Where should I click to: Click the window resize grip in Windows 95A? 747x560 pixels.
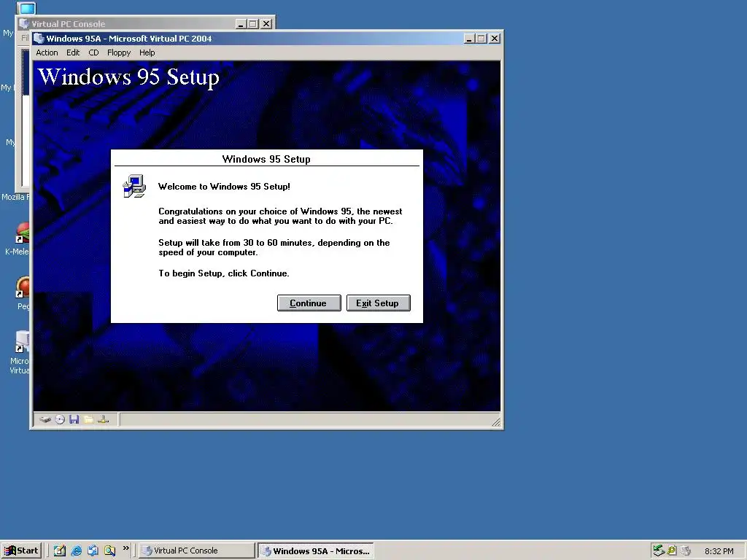point(495,421)
